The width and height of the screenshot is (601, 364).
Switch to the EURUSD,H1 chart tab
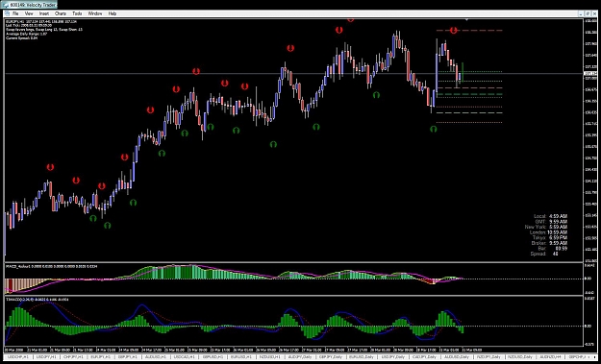(x=240, y=356)
